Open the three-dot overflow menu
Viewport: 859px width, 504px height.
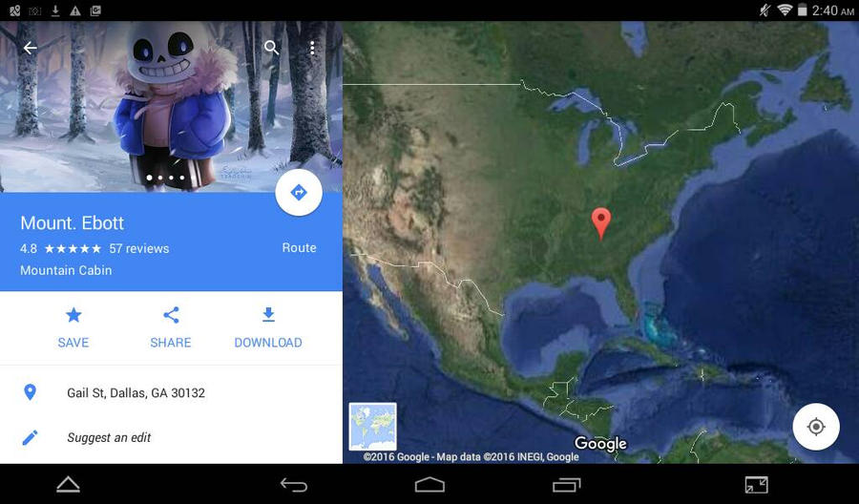(x=312, y=49)
